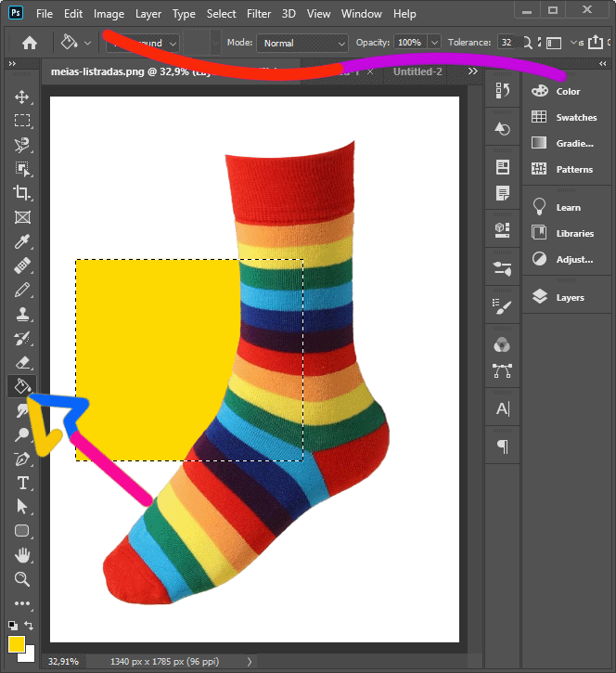Click the yellow foreground color swatch
The width and height of the screenshot is (616, 673).
(17, 644)
